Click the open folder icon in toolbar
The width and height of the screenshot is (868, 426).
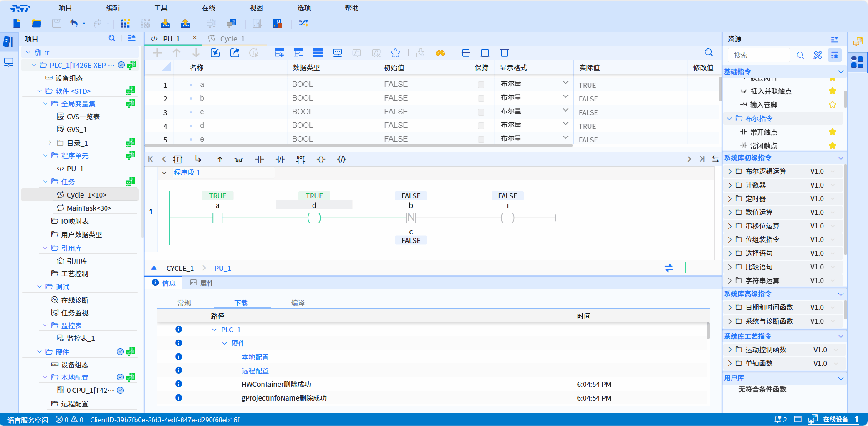tap(37, 23)
